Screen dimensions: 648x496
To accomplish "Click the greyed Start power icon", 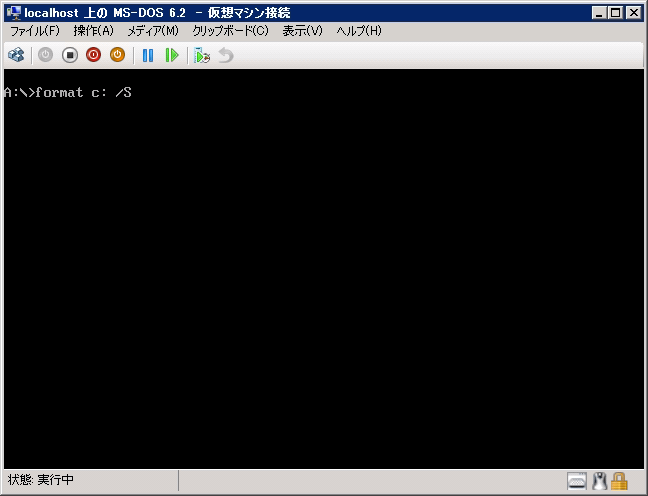I will pos(45,55).
